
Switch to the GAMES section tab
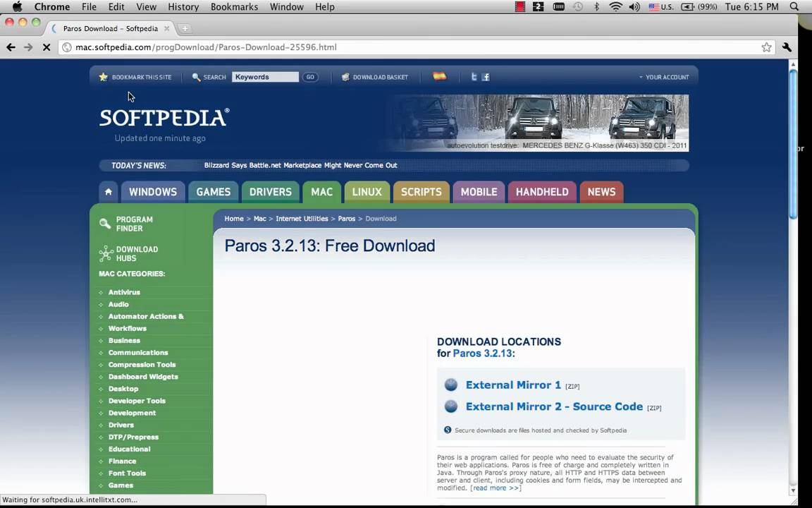(214, 192)
